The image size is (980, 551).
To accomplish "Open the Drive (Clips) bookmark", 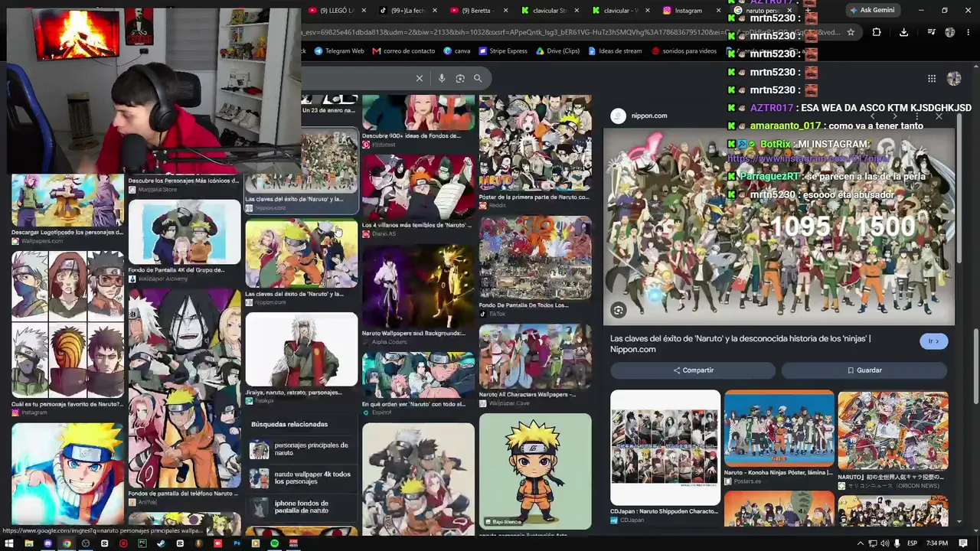I will (557, 51).
